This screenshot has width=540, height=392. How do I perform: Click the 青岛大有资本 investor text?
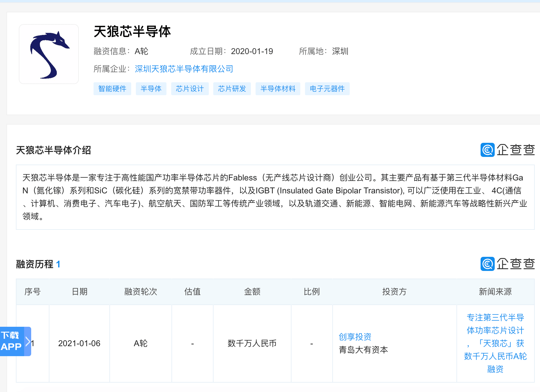coord(363,350)
